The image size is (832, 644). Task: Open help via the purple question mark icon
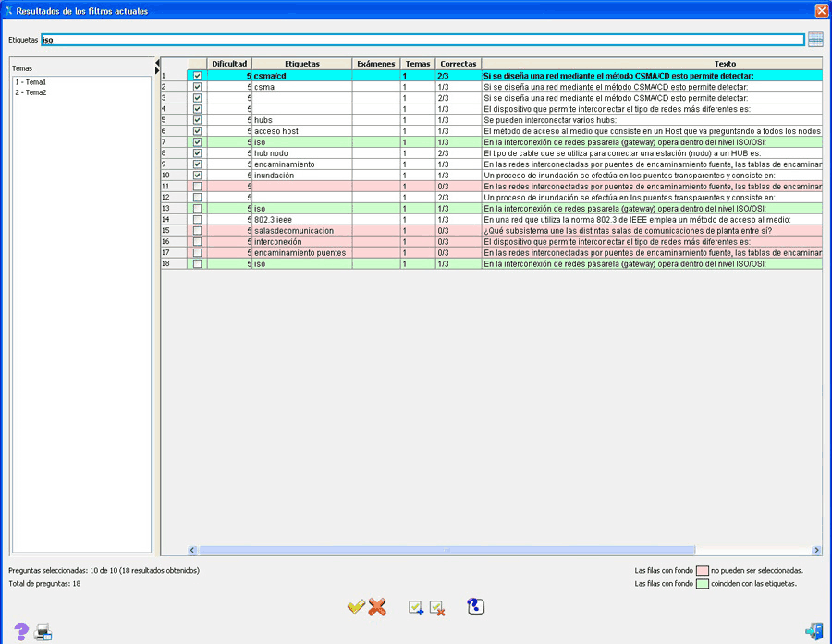point(22,631)
